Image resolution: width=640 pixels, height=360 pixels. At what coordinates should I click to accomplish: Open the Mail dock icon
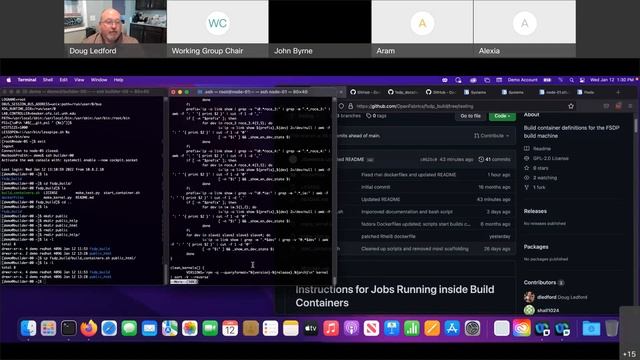149,328
